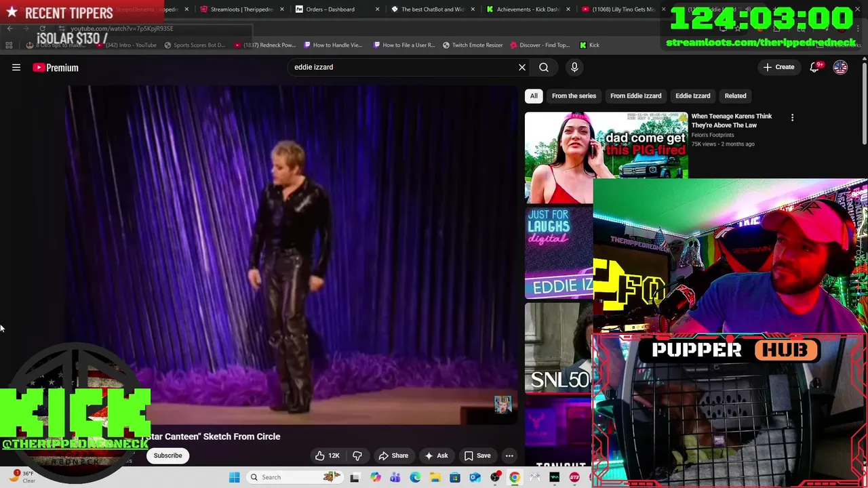Open the Discover - Find Top bookmark

tap(540, 45)
